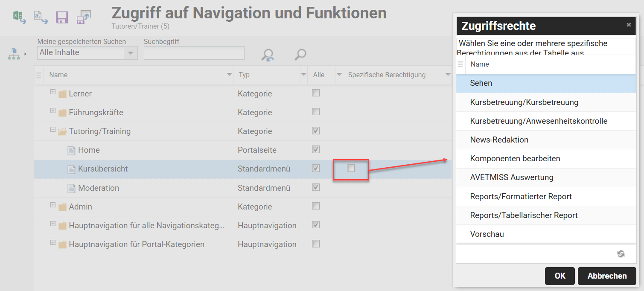Screen dimensions: 644x291
Task: Select Reports/Formatierter Report permission
Action: click(x=546, y=197)
